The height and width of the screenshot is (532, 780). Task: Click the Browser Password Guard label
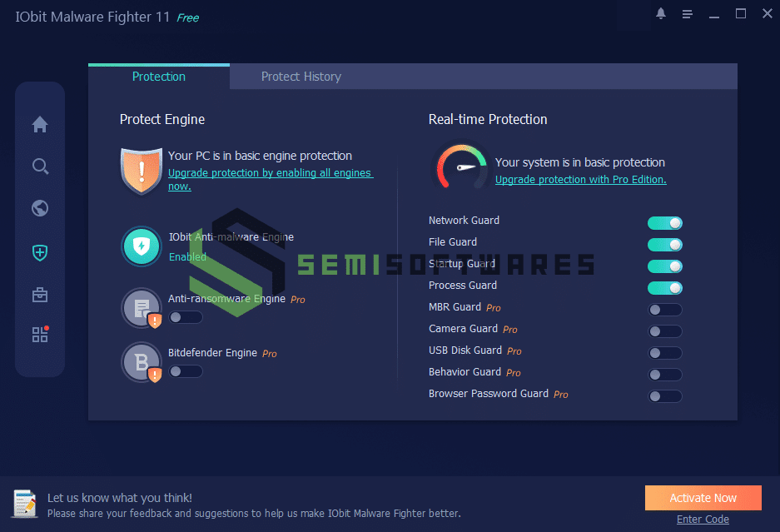point(489,394)
